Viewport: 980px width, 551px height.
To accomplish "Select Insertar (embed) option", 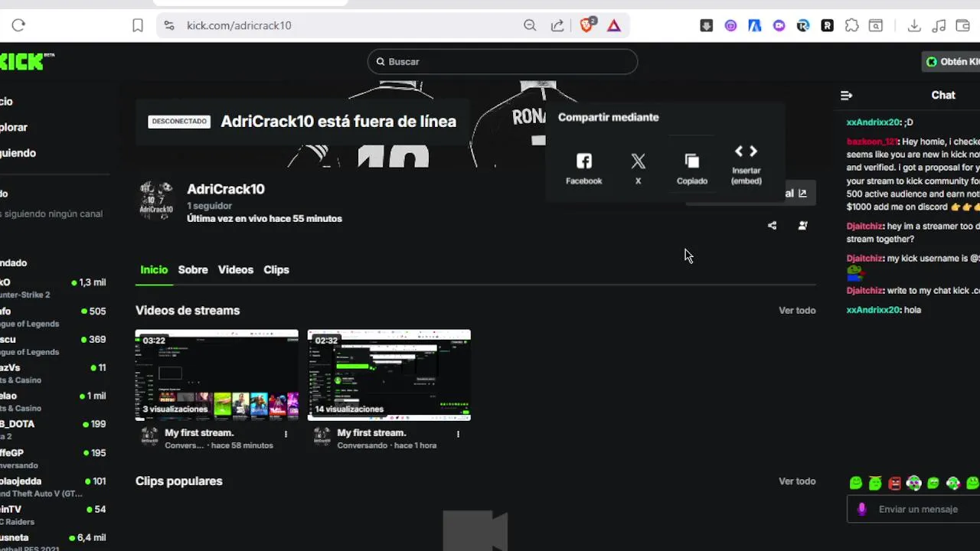I will (x=746, y=165).
